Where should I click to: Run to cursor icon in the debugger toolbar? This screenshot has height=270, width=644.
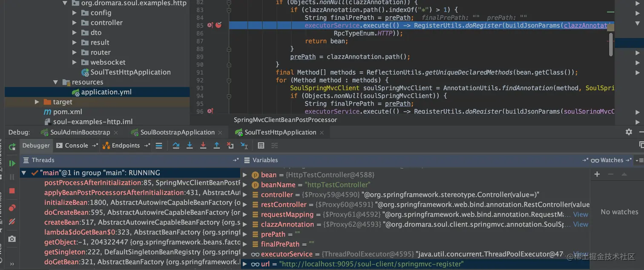[244, 146]
